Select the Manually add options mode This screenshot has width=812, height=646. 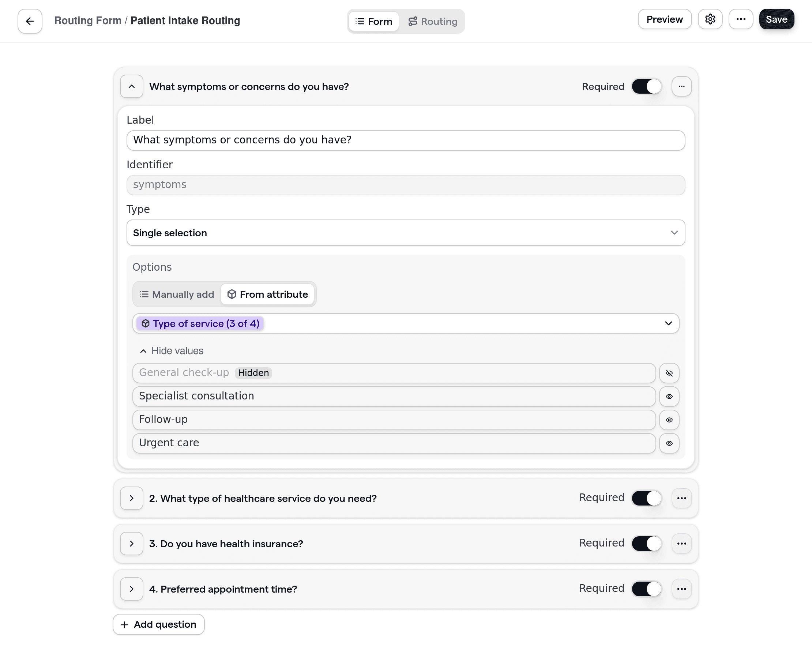pyautogui.click(x=176, y=294)
